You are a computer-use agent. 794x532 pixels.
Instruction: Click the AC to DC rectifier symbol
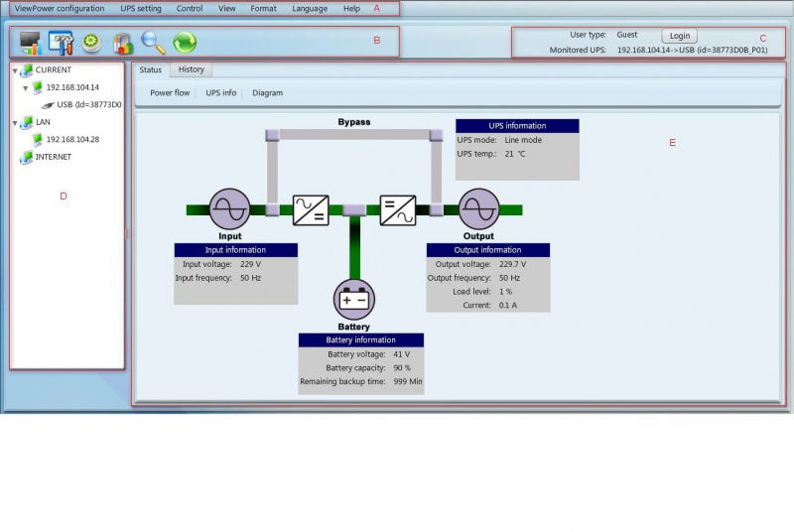pyautogui.click(x=311, y=209)
